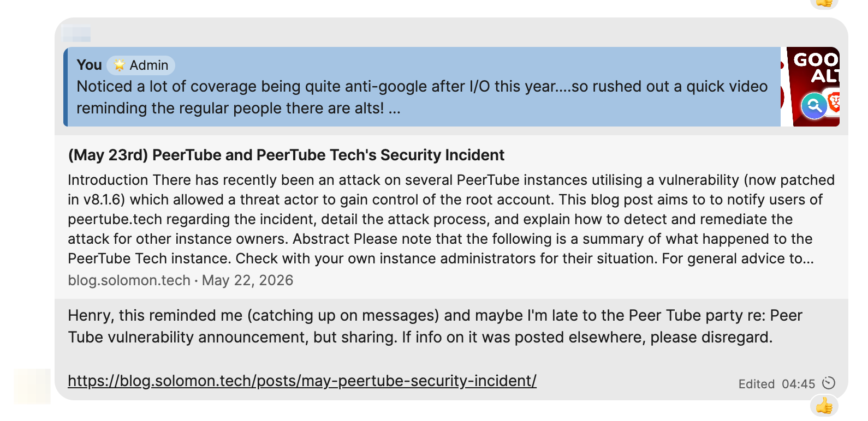The height and width of the screenshot is (421, 868).
Task: Open the GOO ALT video thumbnail
Action: [810, 87]
